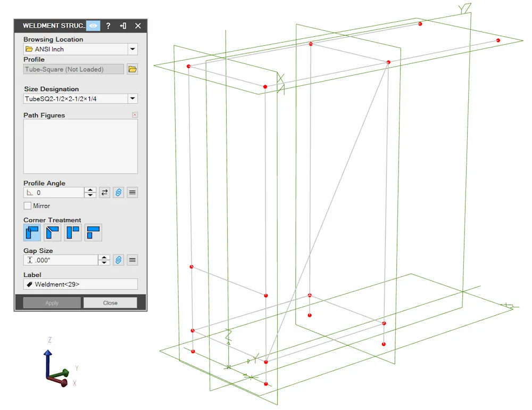532x410 pixels.
Task: Click the "Corner Treatment" section label
Action: click(x=52, y=220)
